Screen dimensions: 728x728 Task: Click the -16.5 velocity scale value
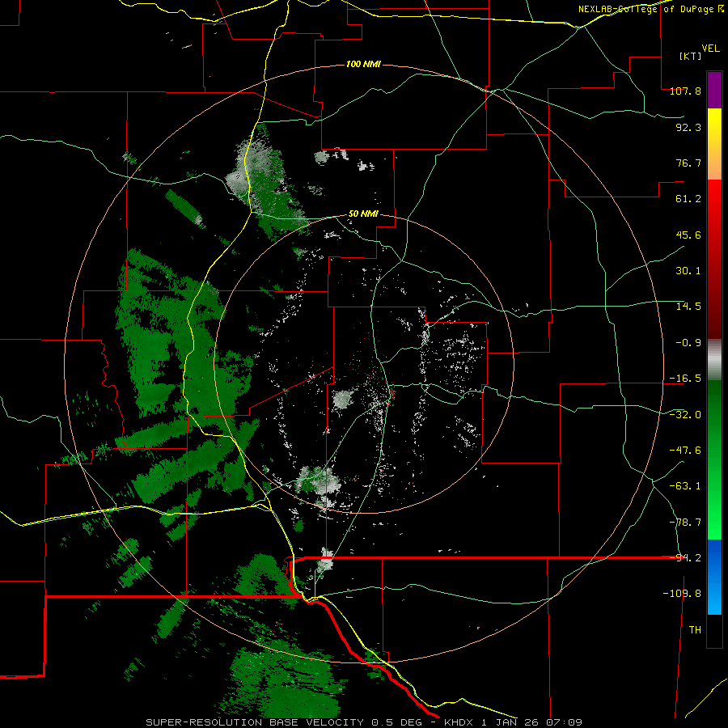click(685, 379)
